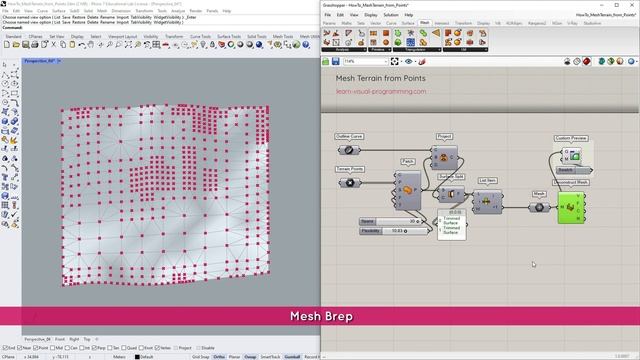Click the red car icon in Rhino toolbar
This screenshot has height=360, width=640.
click(x=166, y=45)
